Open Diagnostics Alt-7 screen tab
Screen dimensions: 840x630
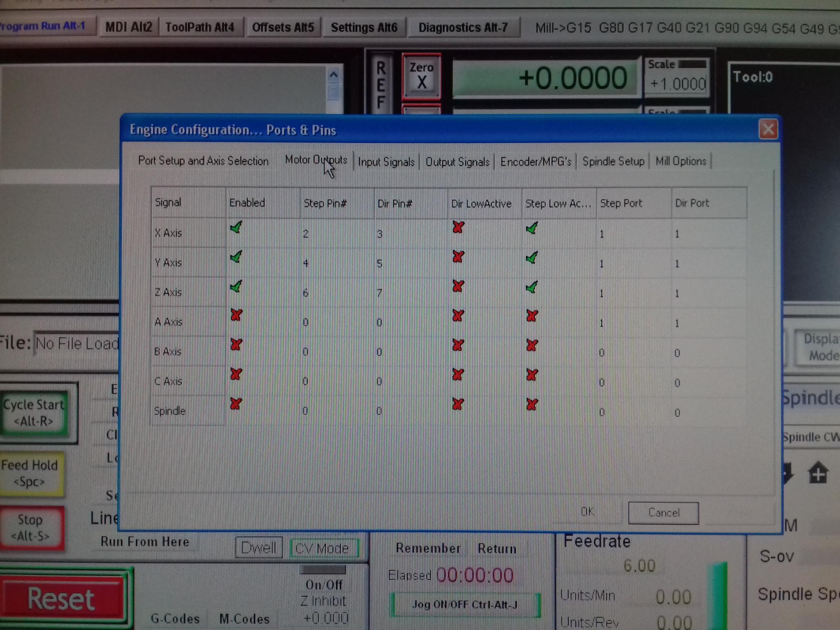[x=463, y=27]
